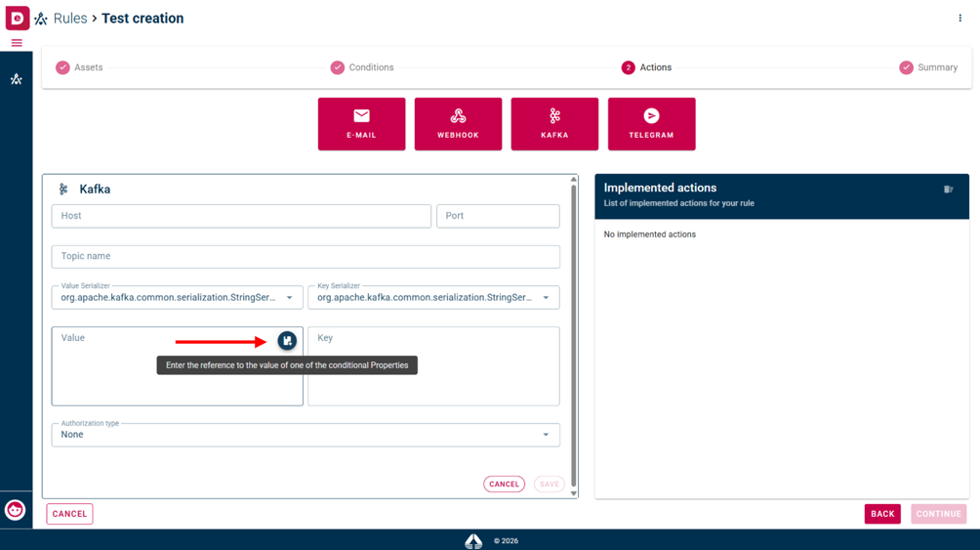Click the BACK button
Screen dimensions: 980x550
(882, 514)
